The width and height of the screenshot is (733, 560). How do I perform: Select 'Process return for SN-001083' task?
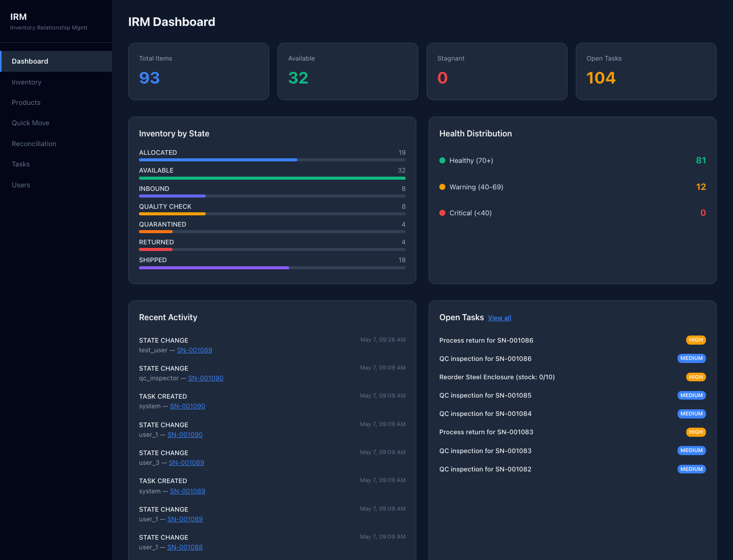(486, 432)
